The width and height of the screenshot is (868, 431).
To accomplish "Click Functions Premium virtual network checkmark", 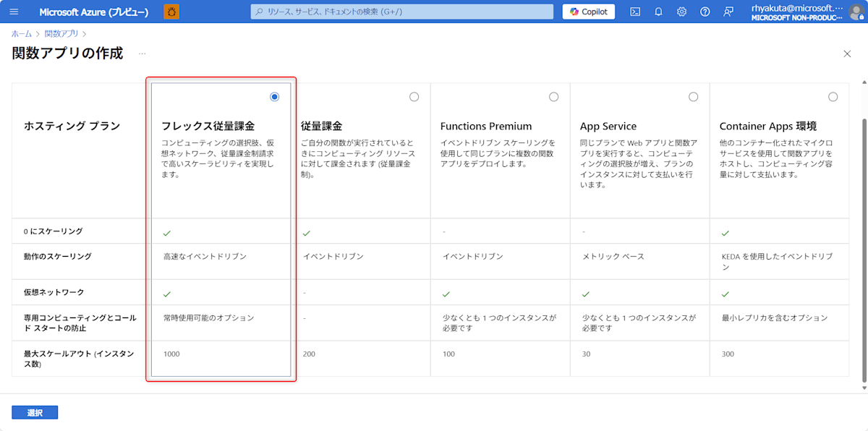I will pos(446,294).
